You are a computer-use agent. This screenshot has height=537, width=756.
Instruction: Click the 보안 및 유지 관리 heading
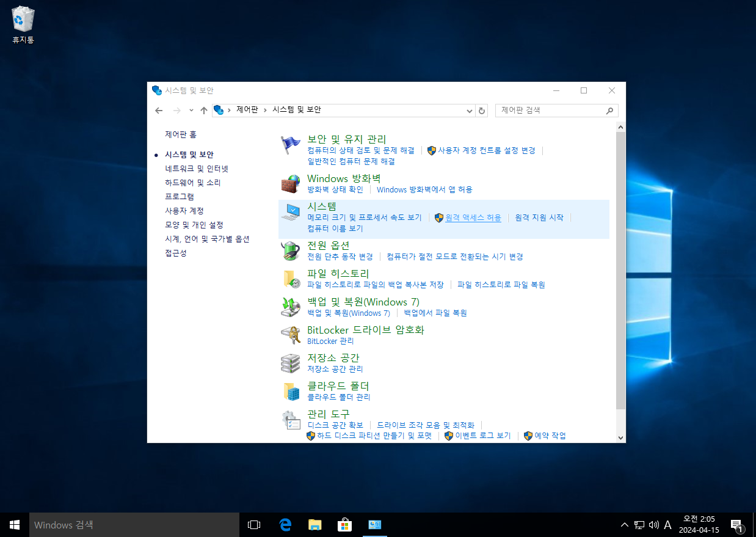347,139
